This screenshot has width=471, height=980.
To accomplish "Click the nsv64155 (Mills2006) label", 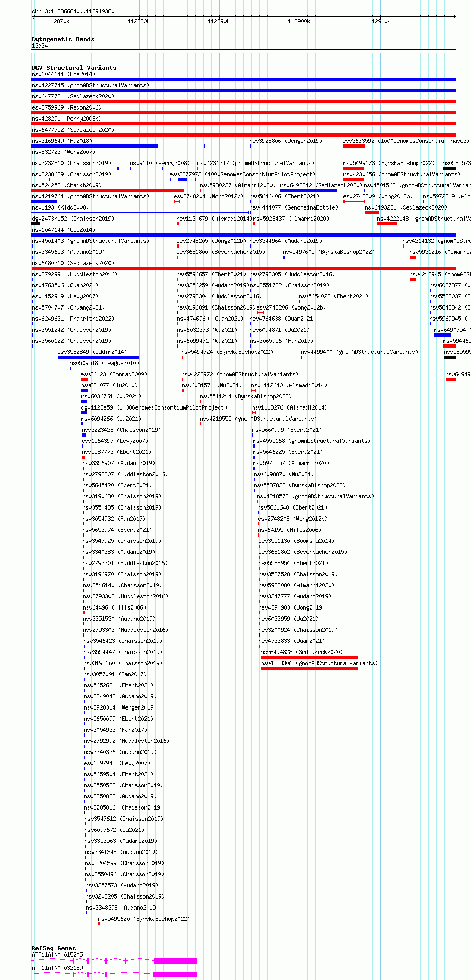I will pos(289,530).
